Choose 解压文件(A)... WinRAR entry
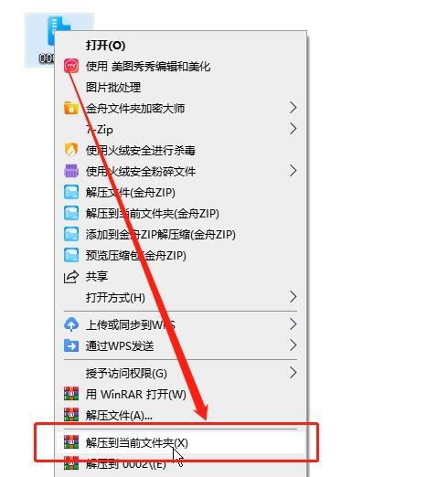Screen dimensions: 448x477 point(181,415)
